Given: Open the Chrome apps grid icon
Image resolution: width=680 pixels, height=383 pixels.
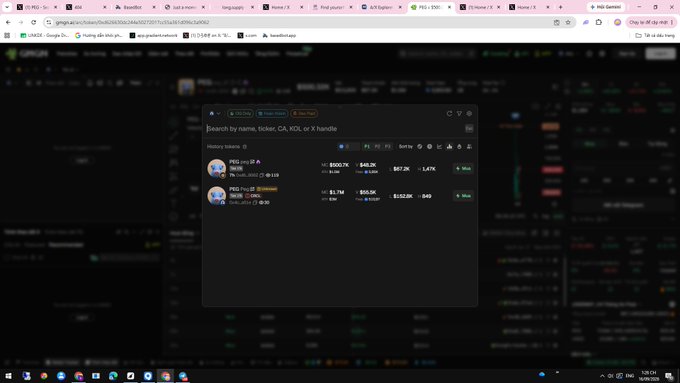Looking at the screenshot, I should (x=7, y=36).
